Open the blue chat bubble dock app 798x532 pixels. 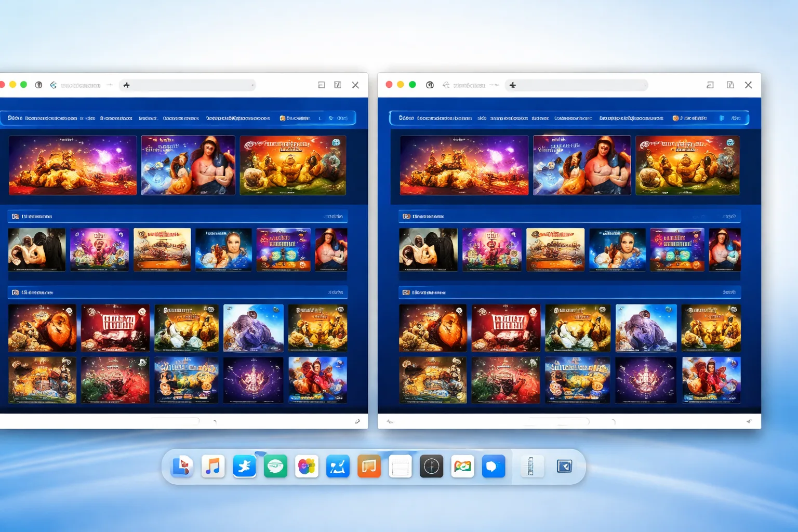494,467
